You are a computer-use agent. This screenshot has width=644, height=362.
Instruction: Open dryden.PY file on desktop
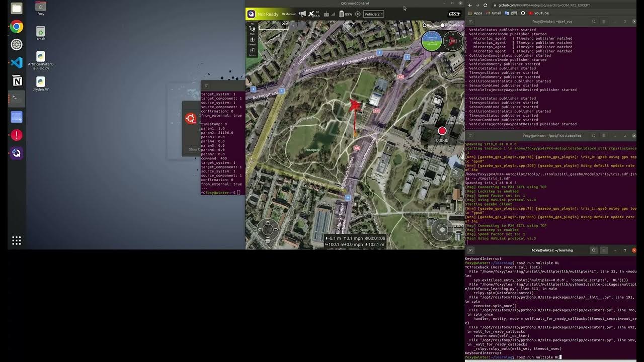(x=41, y=83)
